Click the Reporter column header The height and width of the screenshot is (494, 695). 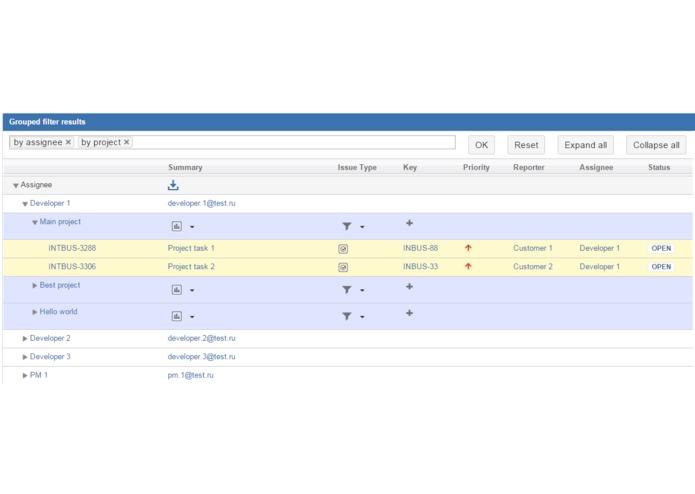pyautogui.click(x=529, y=167)
